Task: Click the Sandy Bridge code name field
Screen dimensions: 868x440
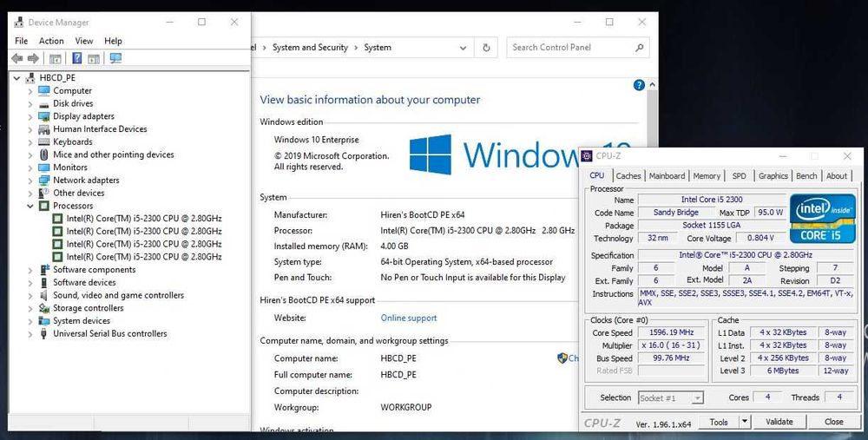Action: click(x=676, y=213)
